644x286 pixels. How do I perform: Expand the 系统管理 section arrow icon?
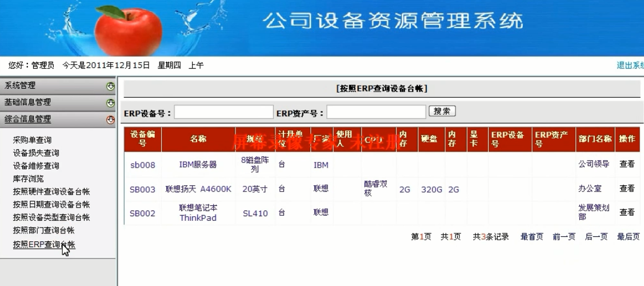[111, 86]
